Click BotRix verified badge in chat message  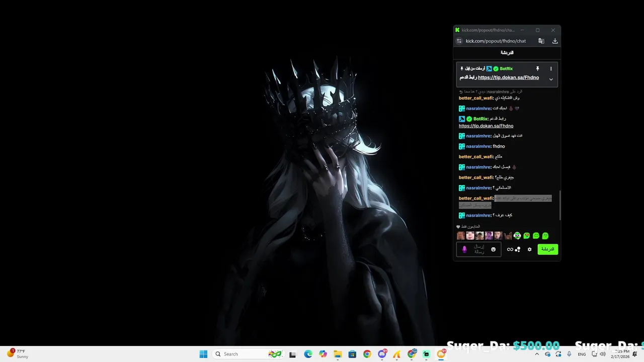point(469,119)
